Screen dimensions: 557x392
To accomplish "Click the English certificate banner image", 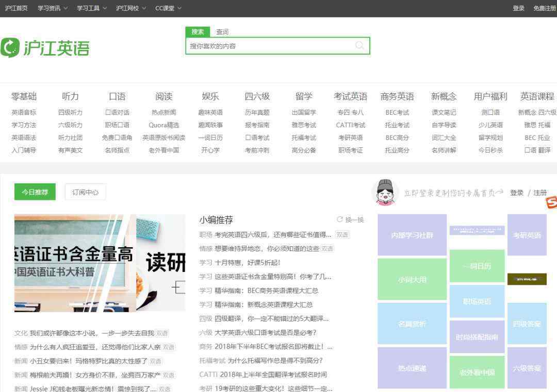I will coord(100,263).
